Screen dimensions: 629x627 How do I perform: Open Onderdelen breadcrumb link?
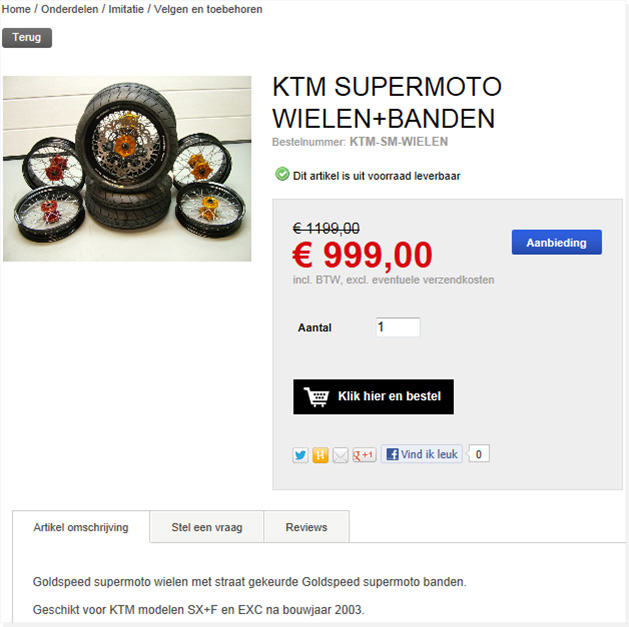click(70, 9)
